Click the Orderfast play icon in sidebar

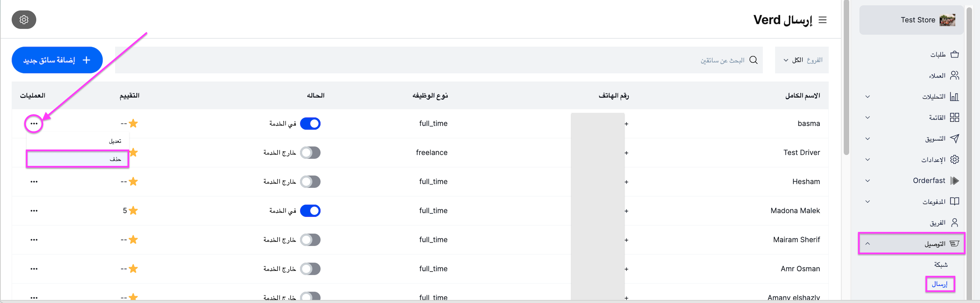954,181
